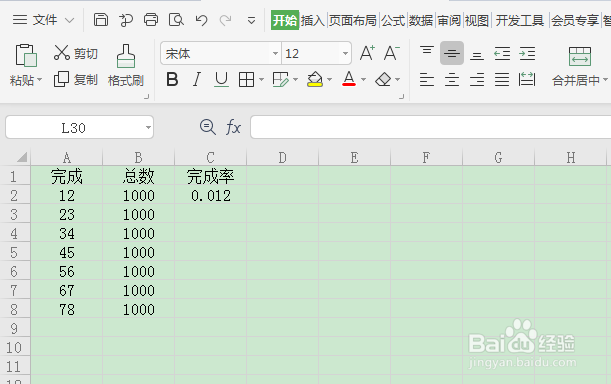Apply cell borders icon
The height and width of the screenshot is (384, 611).
246,80
